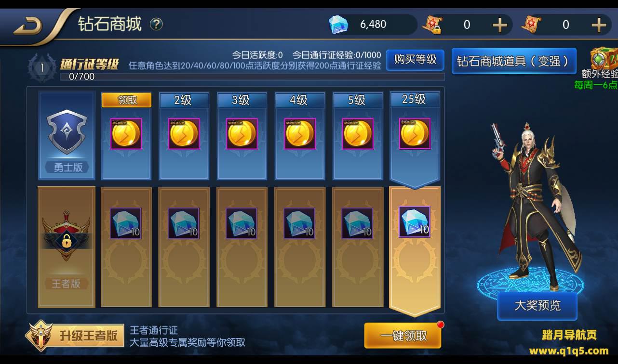Claim reward with the 领取 tab
Viewport: 618px width, 364px height.
[126, 100]
